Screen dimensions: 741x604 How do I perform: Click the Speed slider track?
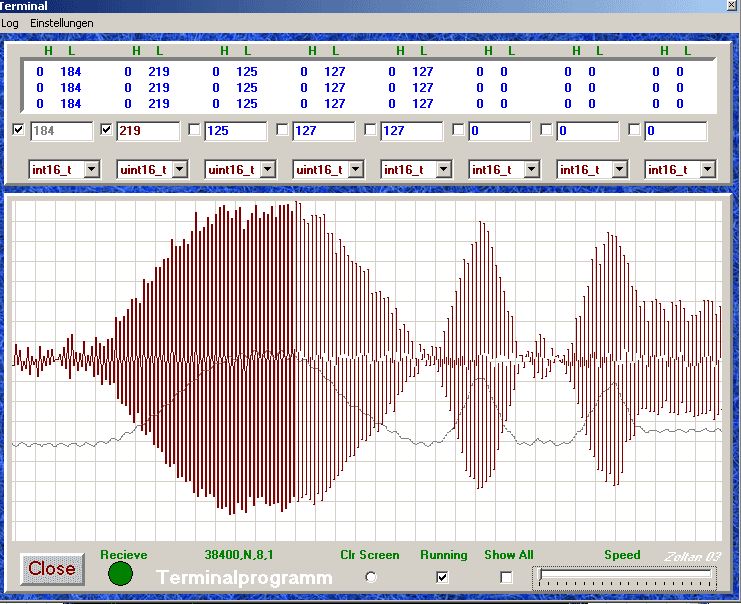click(626, 576)
